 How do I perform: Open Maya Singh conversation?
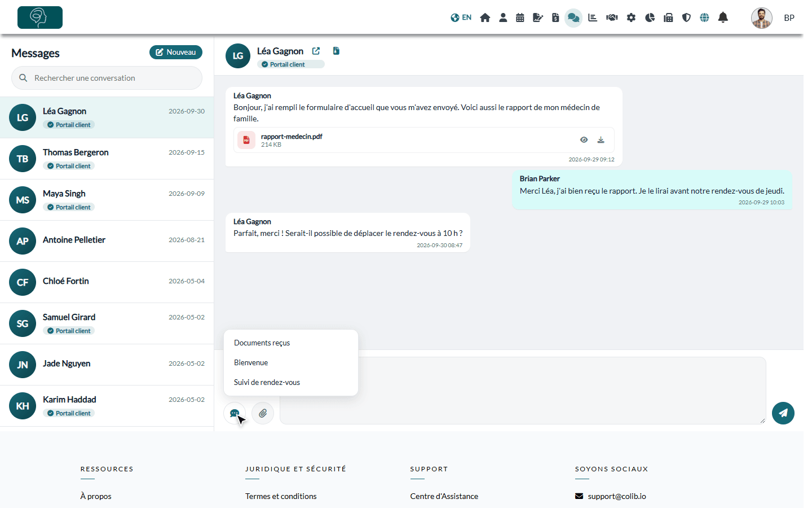click(107, 200)
